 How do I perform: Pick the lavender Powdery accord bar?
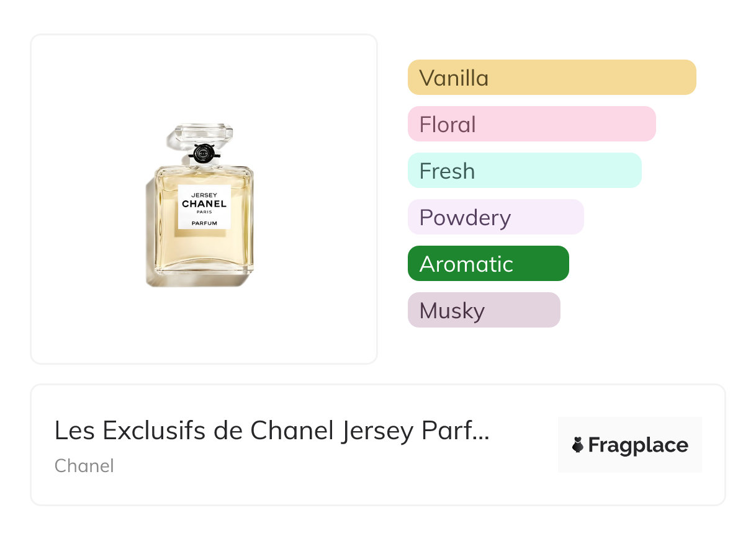coord(495,217)
